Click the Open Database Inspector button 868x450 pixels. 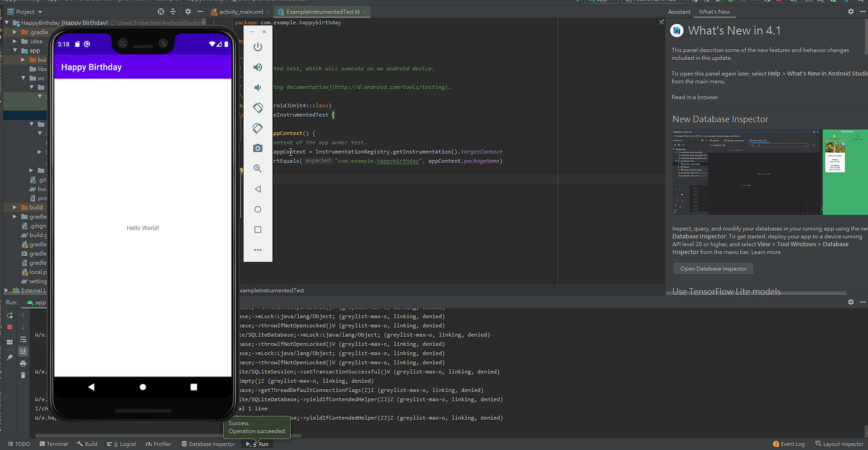(713, 268)
